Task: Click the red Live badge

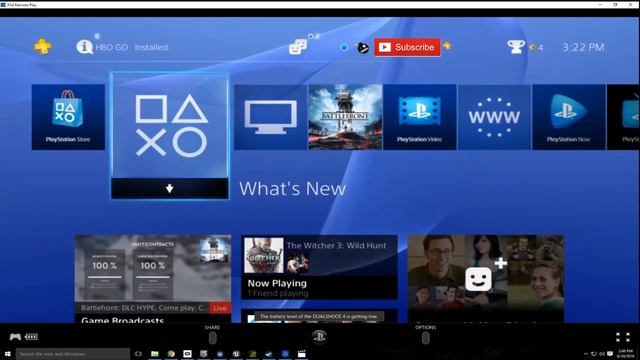Action: 220,308
